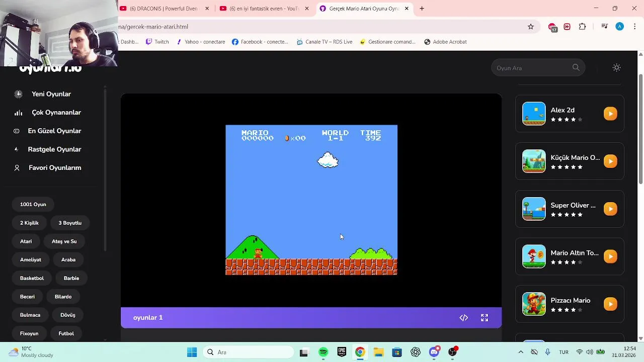Viewport: 644px width, 362px height.
Task: Open the Adobe Acrobat bookmark
Action: pyautogui.click(x=445, y=42)
